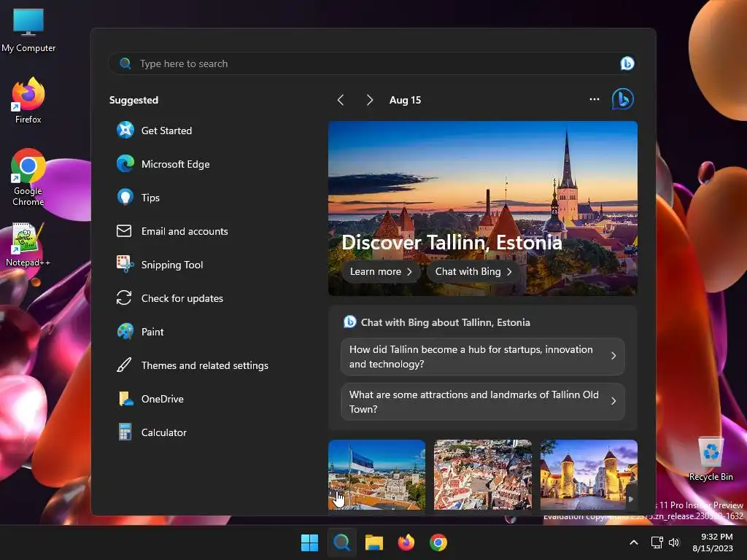Launch the Snipping Tool icon
This screenshot has height=560, width=747.
point(125,264)
